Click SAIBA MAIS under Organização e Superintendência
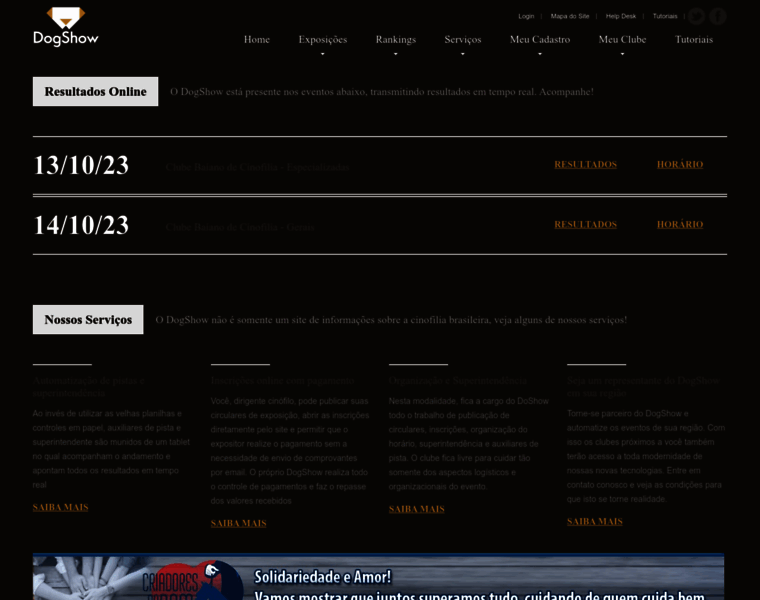The image size is (760, 600). click(416, 509)
